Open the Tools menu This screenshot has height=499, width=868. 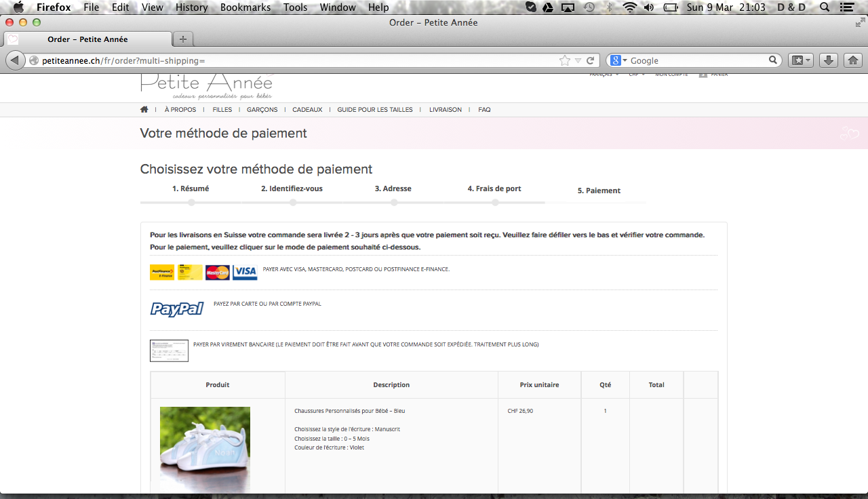[x=296, y=7]
